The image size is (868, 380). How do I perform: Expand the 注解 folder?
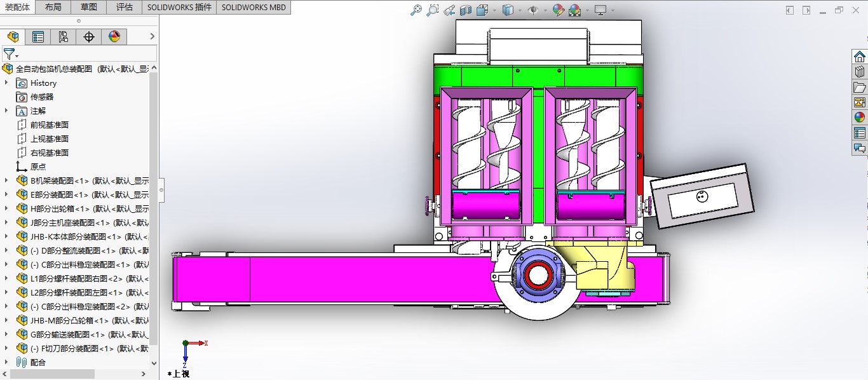pyautogui.click(x=6, y=111)
